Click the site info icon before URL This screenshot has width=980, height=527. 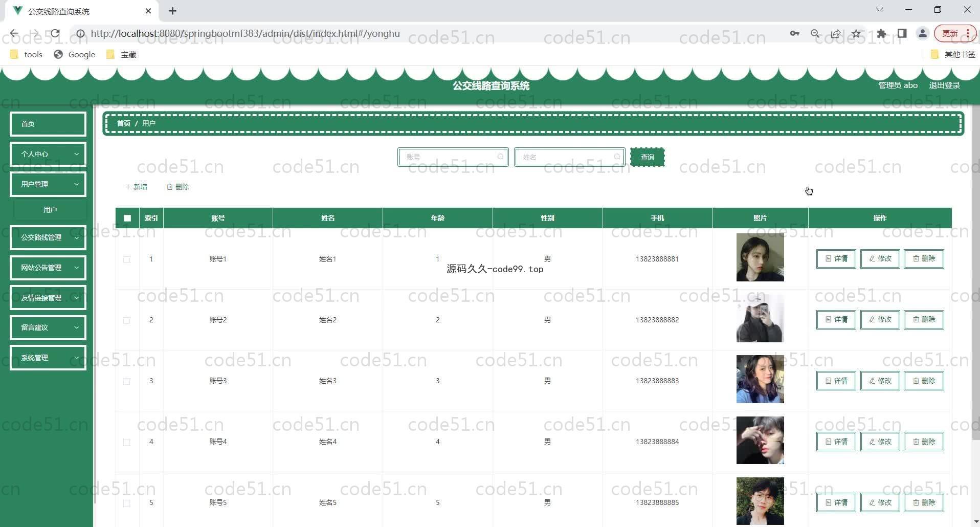coord(80,33)
